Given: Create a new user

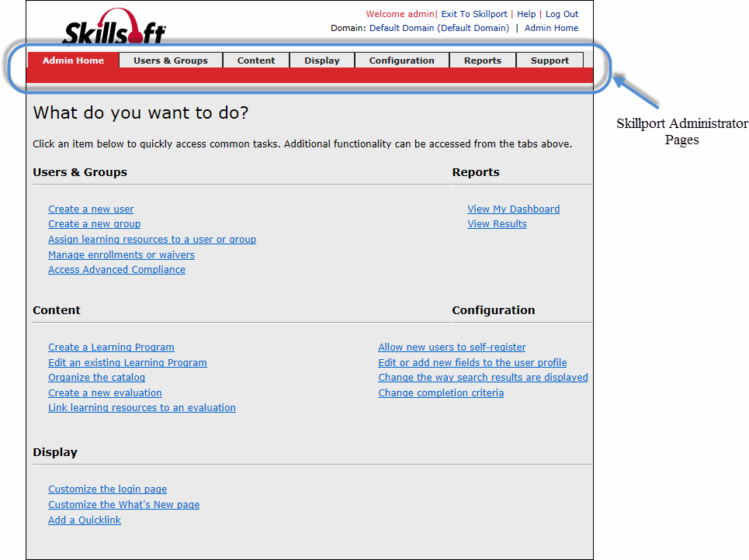Looking at the screenshot, I should pos(91,209).
